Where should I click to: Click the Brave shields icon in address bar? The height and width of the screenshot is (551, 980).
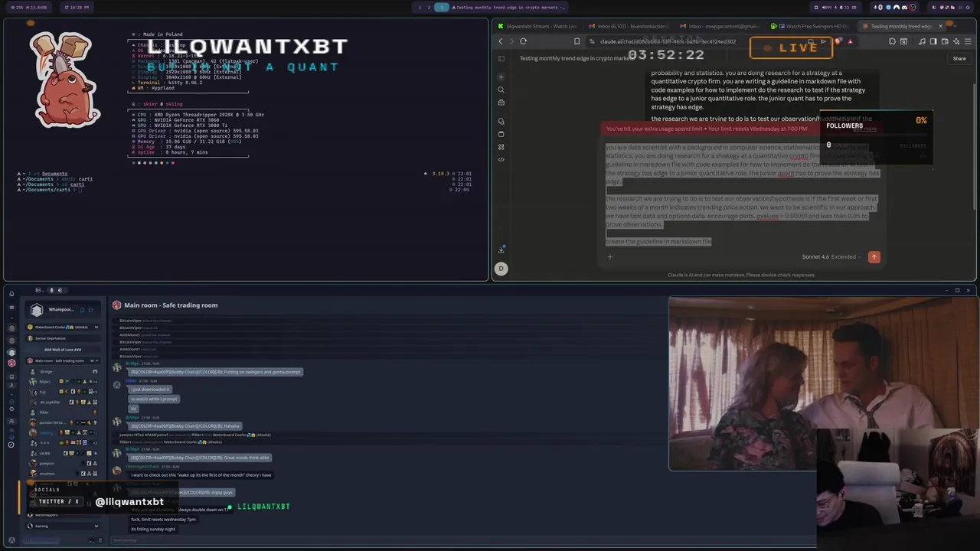pos(839,41)
